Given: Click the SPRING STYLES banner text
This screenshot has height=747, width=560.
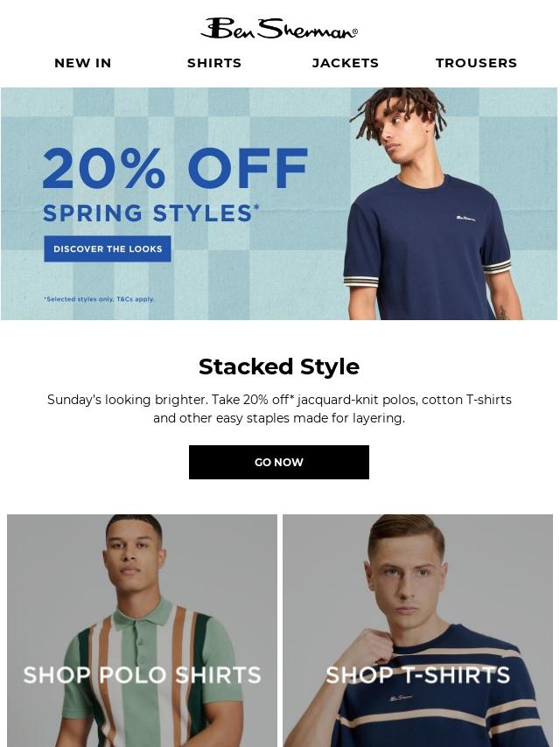Looking at the screenshot, I should point(151,213).
